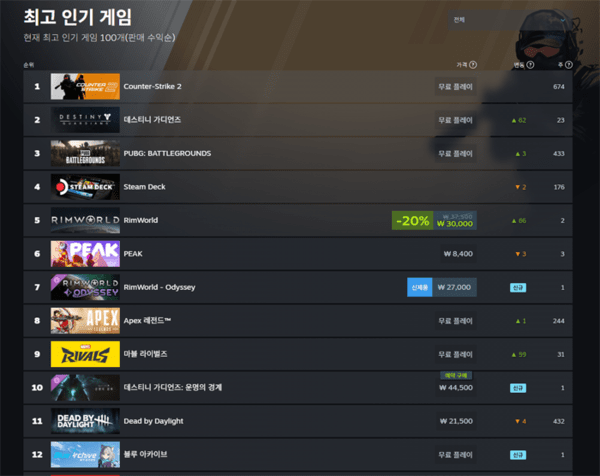
Task: Select the RimWorld -20% discount badge
Action: point(413,221)
